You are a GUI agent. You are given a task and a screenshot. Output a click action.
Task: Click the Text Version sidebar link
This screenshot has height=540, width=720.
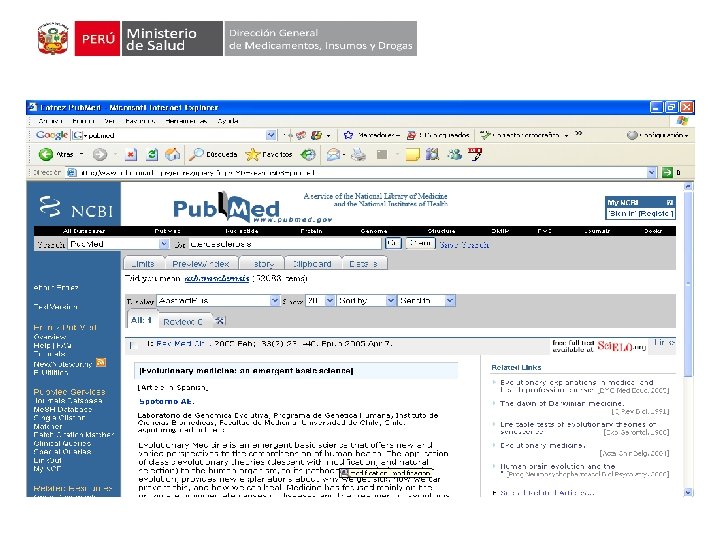55,307
